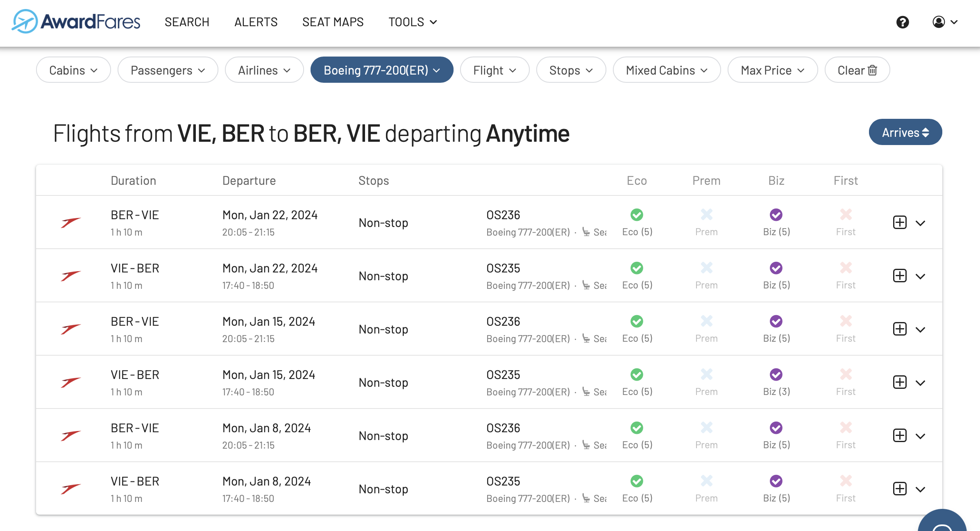Click the seat map icon on the first OS236 row
Image resolution: width=980 pixels, height=531 pixels.
[x=587, y=232]
